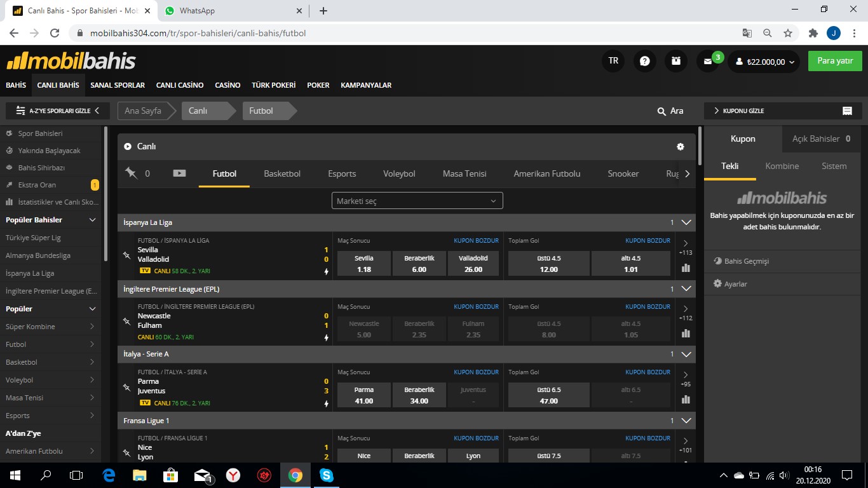Viewport: 868px width, 488px height.
Task: Click the search magnifier next to Ara
Action: [x=661, y=111]
